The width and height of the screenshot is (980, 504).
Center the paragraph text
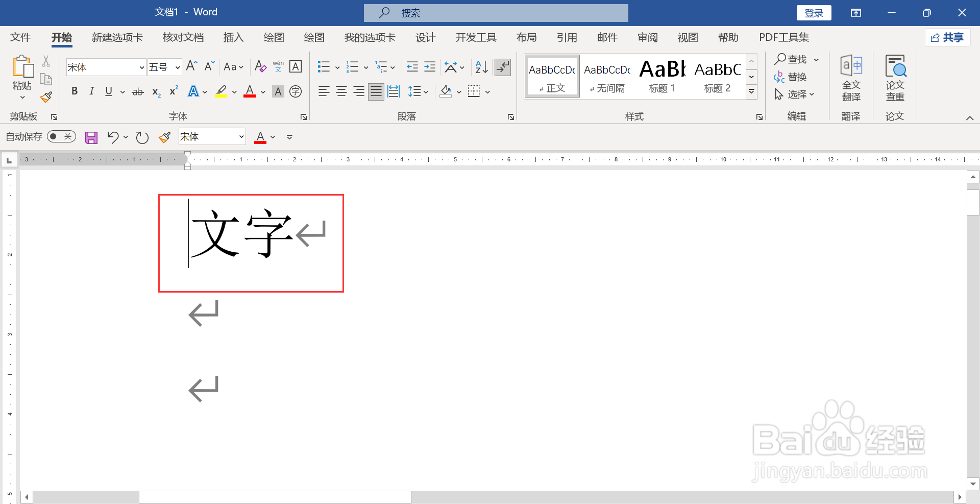tap(341, 91)
